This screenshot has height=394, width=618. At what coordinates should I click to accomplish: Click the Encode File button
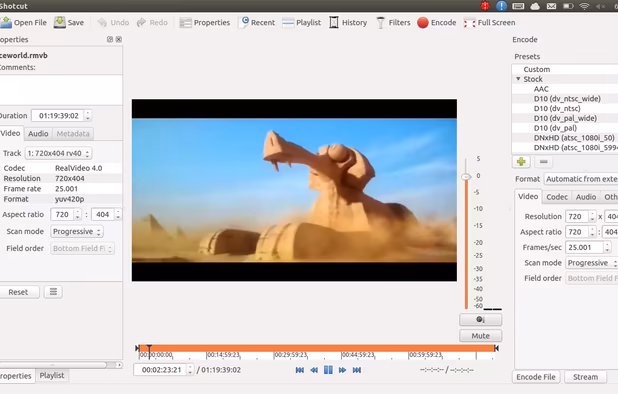click(536, 377)
